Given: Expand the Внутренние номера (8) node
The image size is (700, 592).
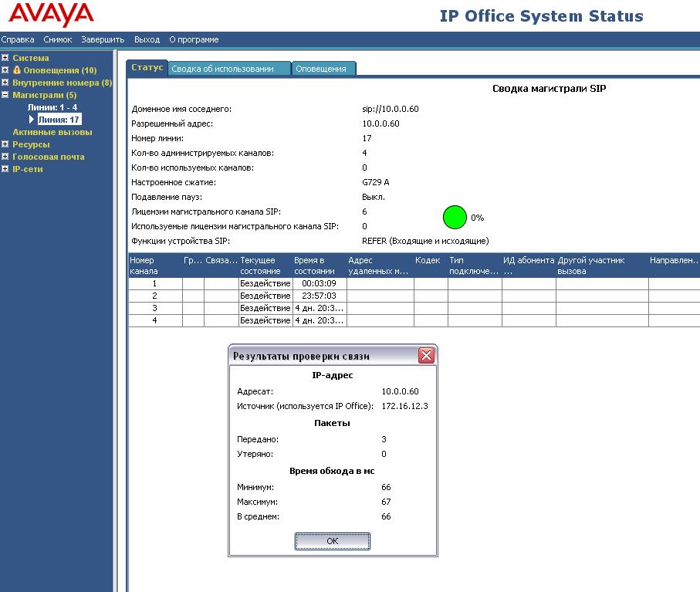Looking at the screenshot, I should [5, 83].
